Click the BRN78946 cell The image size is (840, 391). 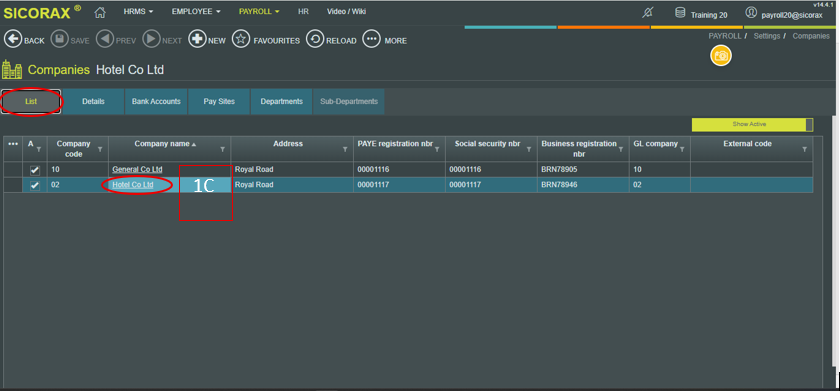coord(583,185)
